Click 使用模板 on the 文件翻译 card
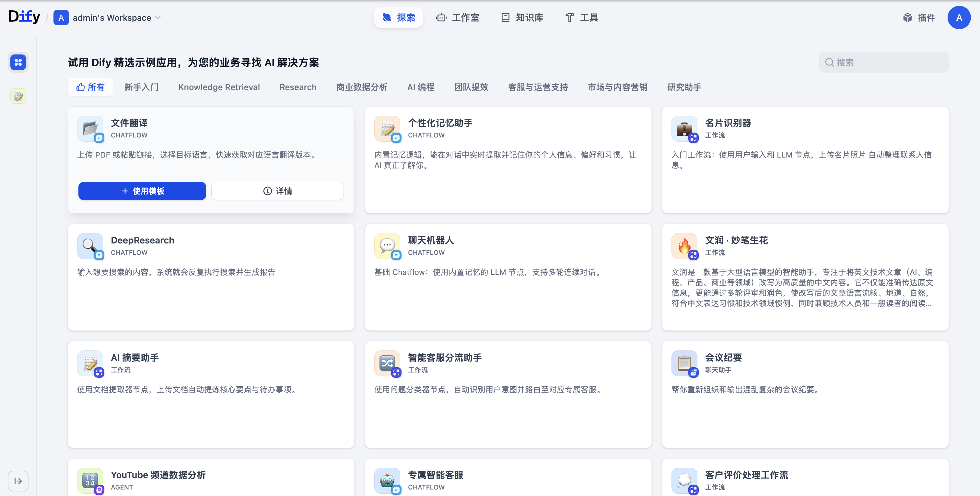 click(x=142, y=191)
